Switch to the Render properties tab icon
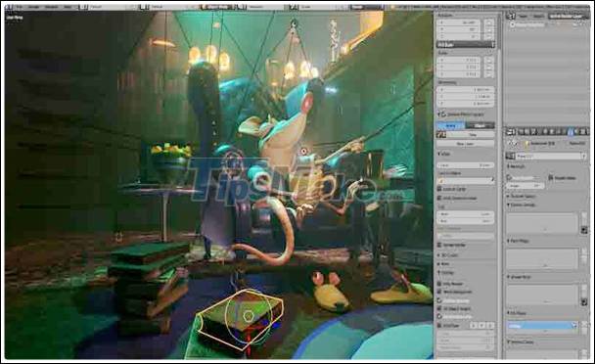 click(521, 132)
